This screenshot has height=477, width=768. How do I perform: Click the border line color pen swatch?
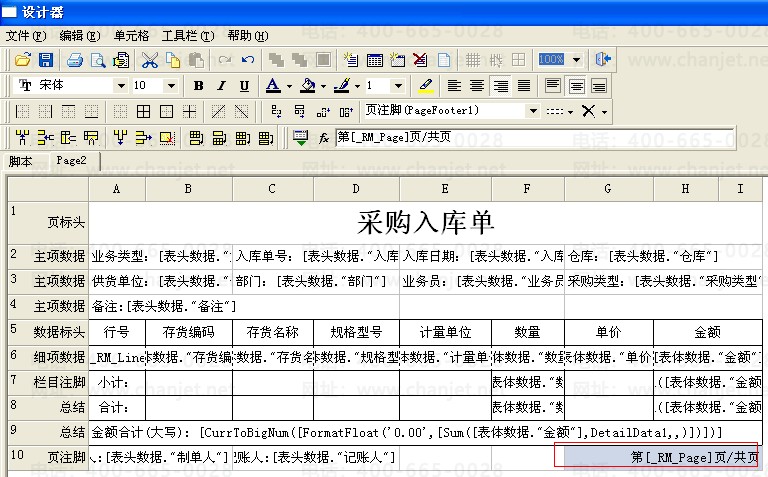click(342, 86)
